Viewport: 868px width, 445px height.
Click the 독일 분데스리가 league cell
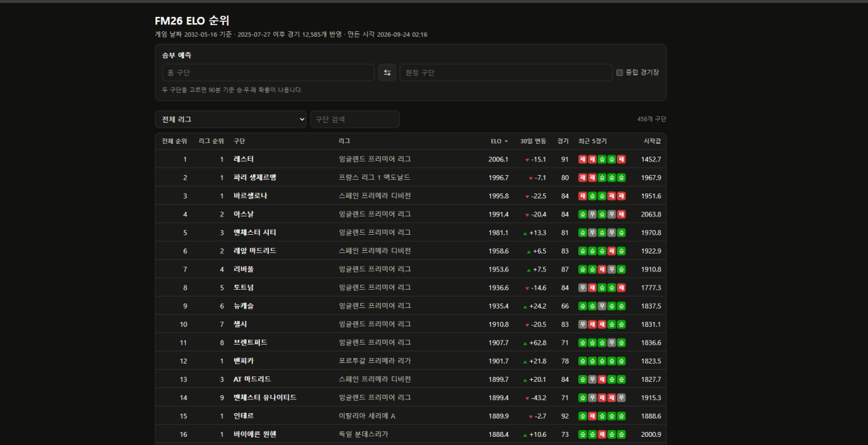point(363,434)
